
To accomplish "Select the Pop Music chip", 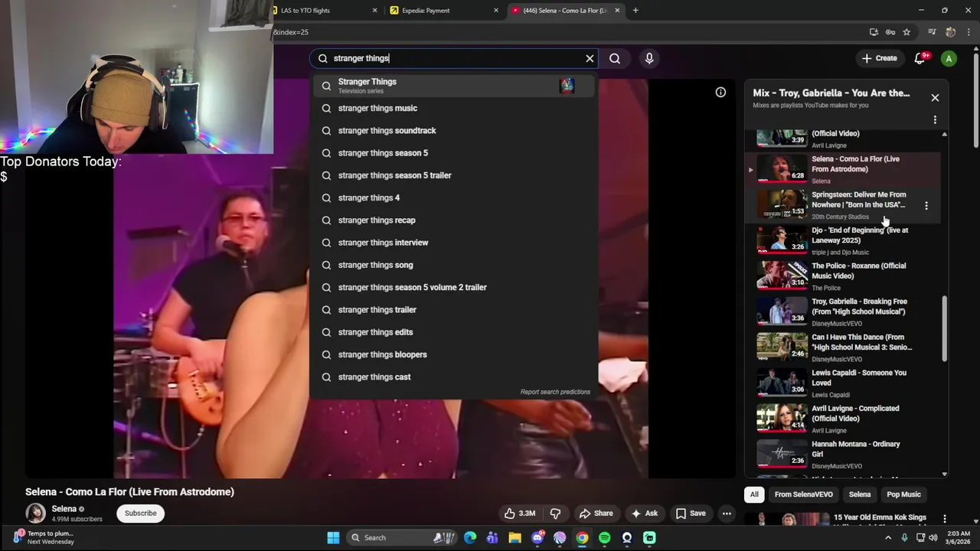I will [x=903, y=494].
